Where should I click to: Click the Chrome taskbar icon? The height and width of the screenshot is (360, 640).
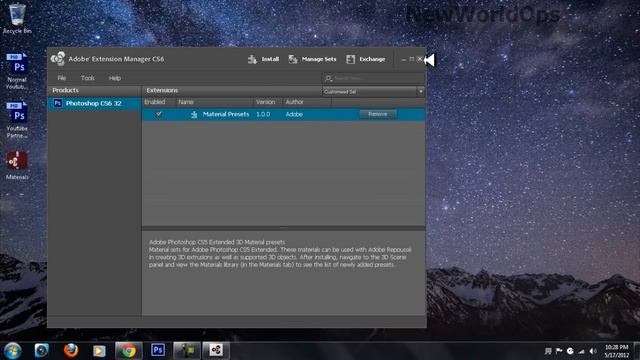(129, 351)
